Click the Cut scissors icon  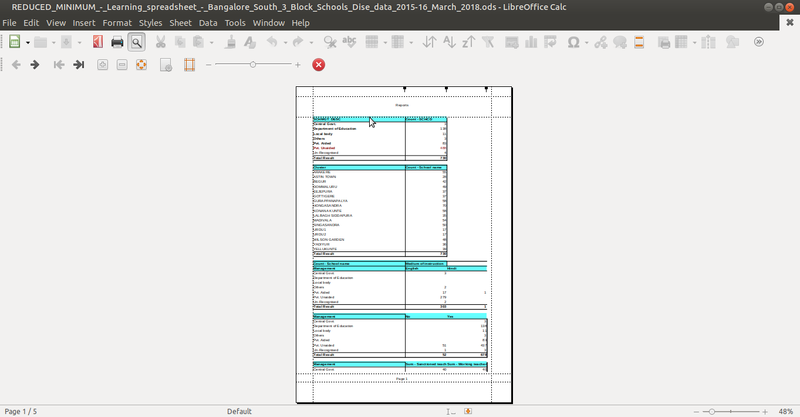pos(161,42)
